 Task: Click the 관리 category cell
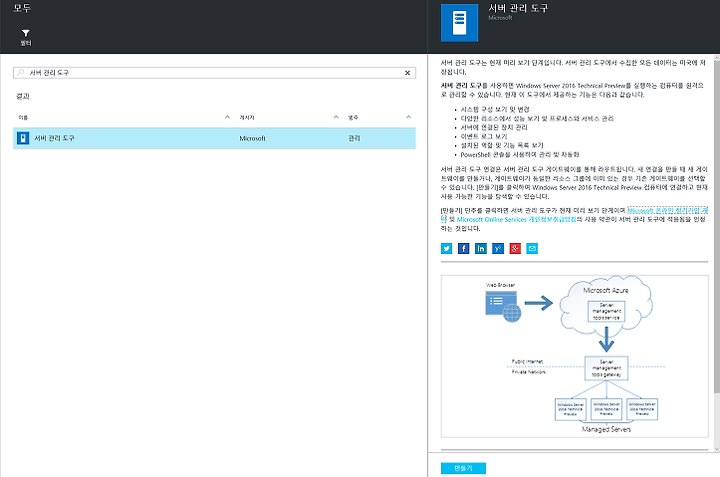pyautogui.click(x=354, y=138)
